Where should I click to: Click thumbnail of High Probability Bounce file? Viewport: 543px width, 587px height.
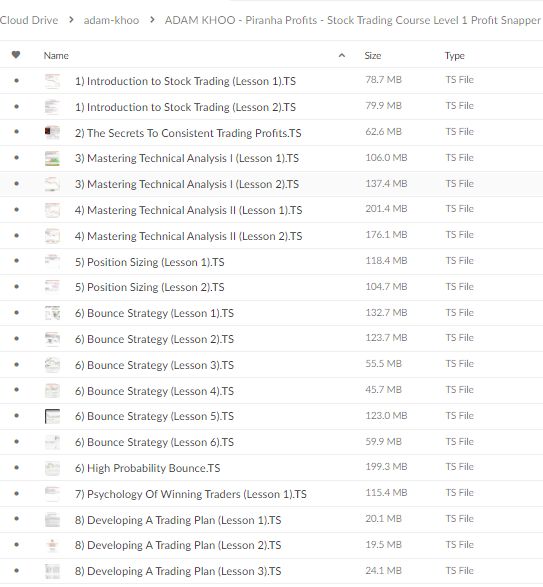pos(52,468)
